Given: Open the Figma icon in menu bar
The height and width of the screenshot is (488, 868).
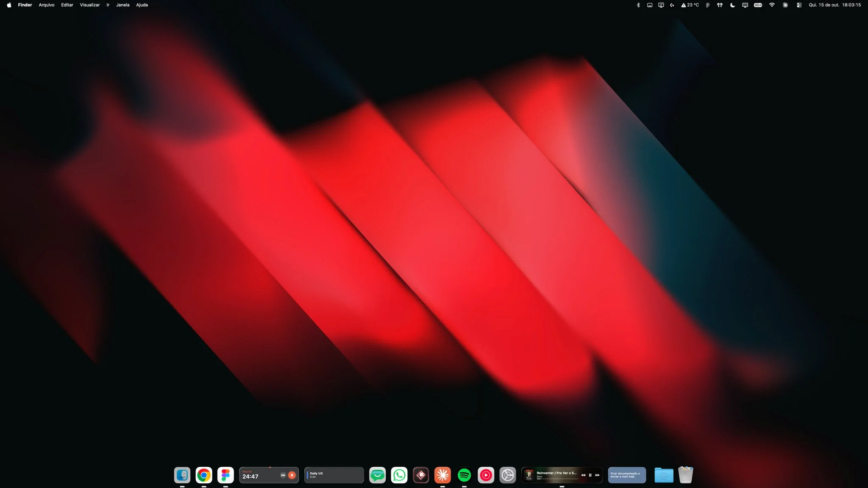Looking at the screenshot, I should coord(707,5).
